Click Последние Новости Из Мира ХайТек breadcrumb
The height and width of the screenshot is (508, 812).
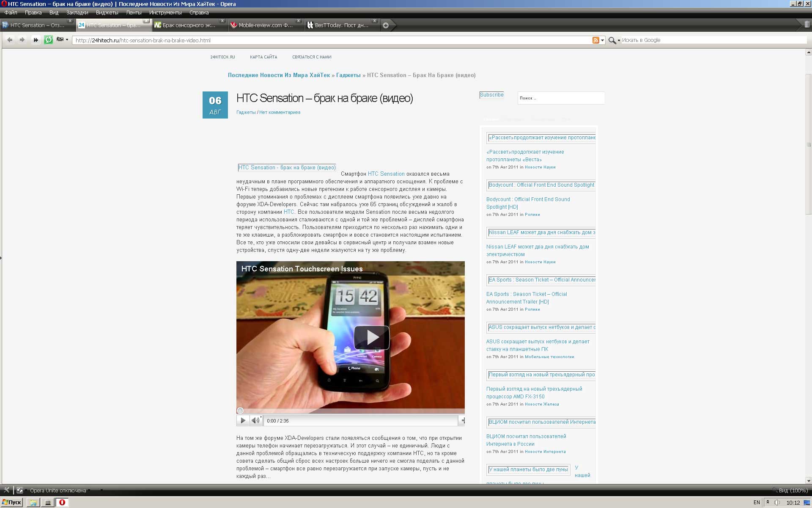[279, 75]
